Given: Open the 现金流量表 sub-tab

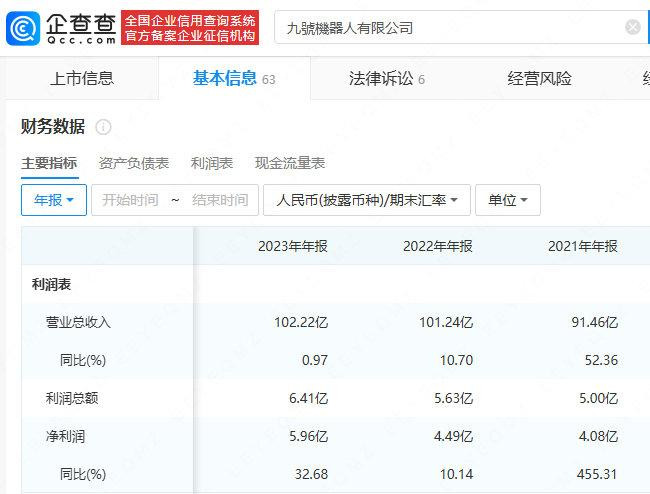Looking at the screenshot, I should pyautogui.click(x=290, y=163).
